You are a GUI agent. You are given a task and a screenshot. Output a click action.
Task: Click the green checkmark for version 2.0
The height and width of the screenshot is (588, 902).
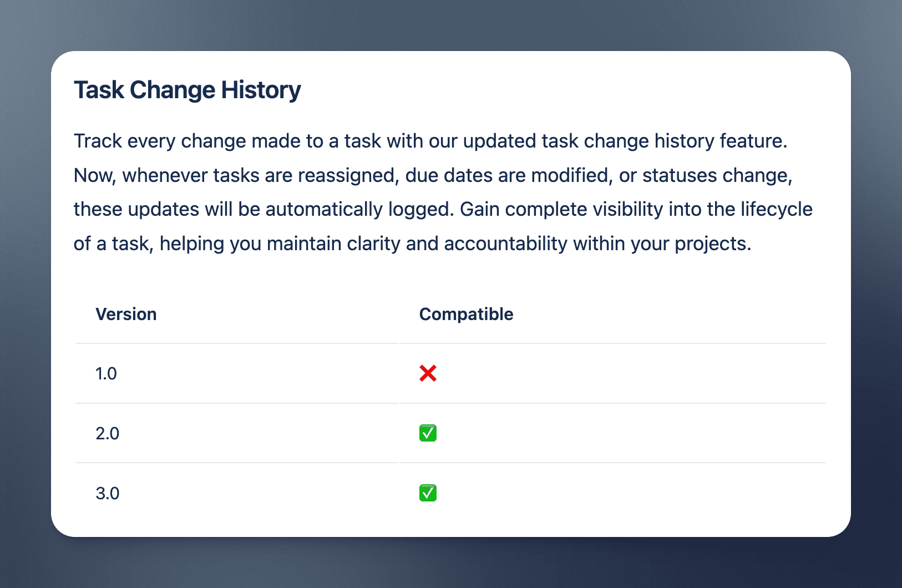(x=428, y=433)
